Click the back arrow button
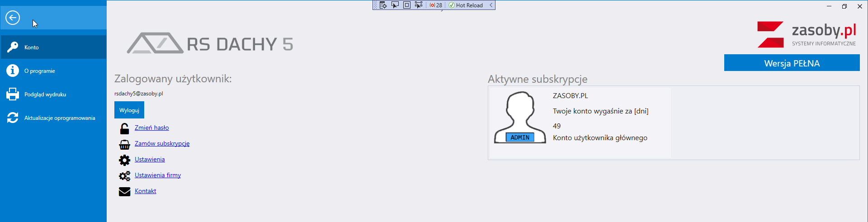The width and height of the screenshot is (868, 222). (13, 18)
